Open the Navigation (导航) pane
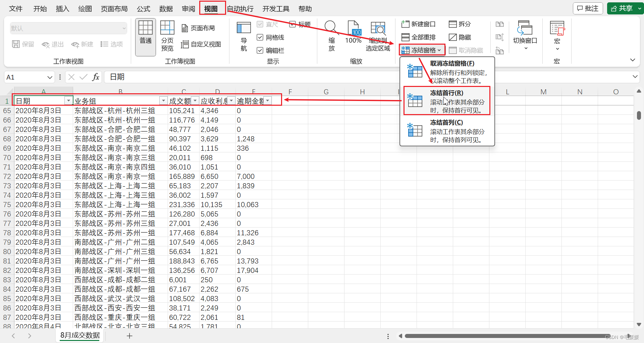The image size is (644, 343). pyautogui.click(x=244, y=37)
